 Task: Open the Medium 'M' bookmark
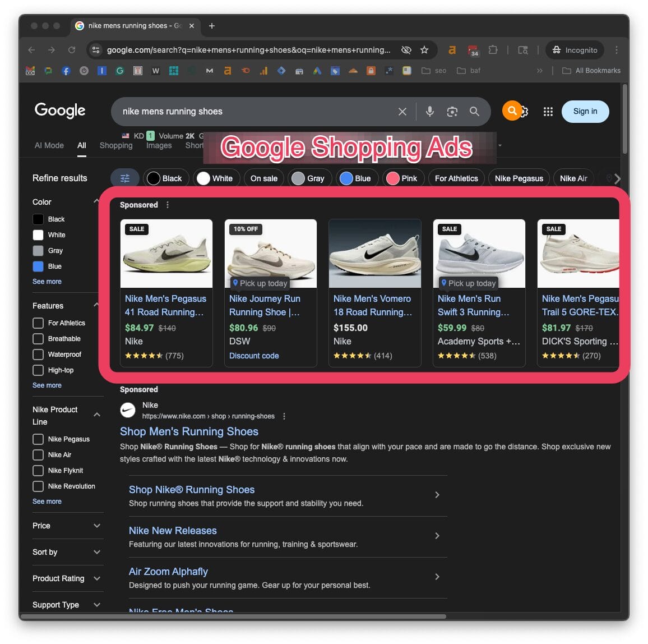[x=210, y=71]
